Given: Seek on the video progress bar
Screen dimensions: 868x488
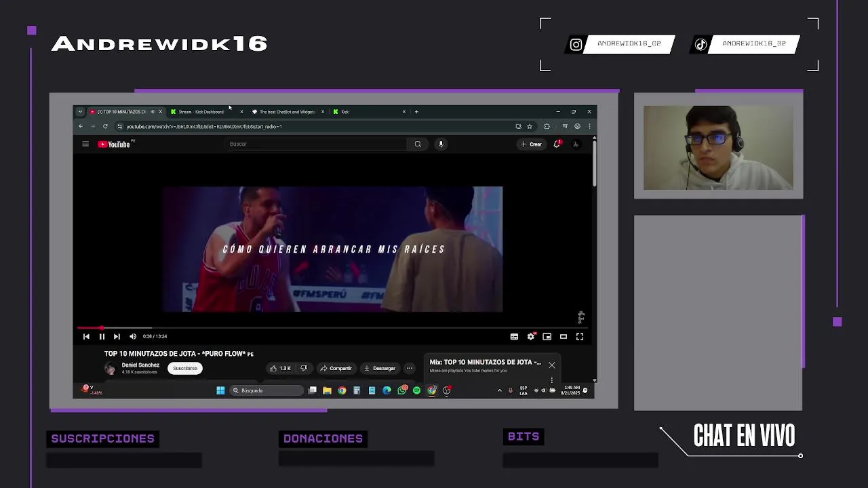Looking at the screenshot, I should pyautogui.click(x=334, y=328).
